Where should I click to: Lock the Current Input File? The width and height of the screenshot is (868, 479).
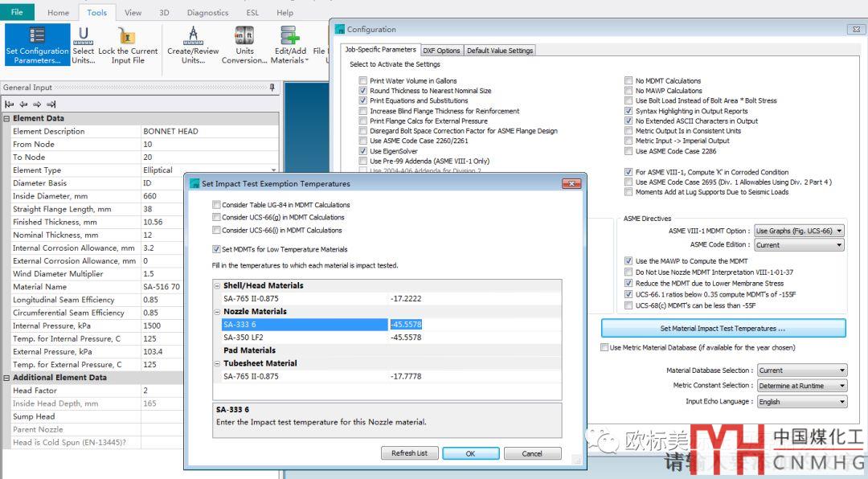click(x=128, y=45)
